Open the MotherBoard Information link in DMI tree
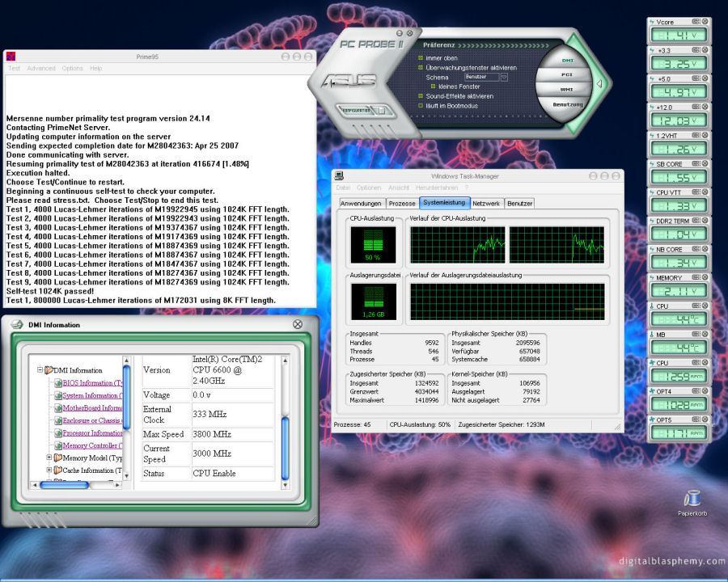The width and height of the screenshot is (728, 582). pyautogui.click(x=92, y=408)
